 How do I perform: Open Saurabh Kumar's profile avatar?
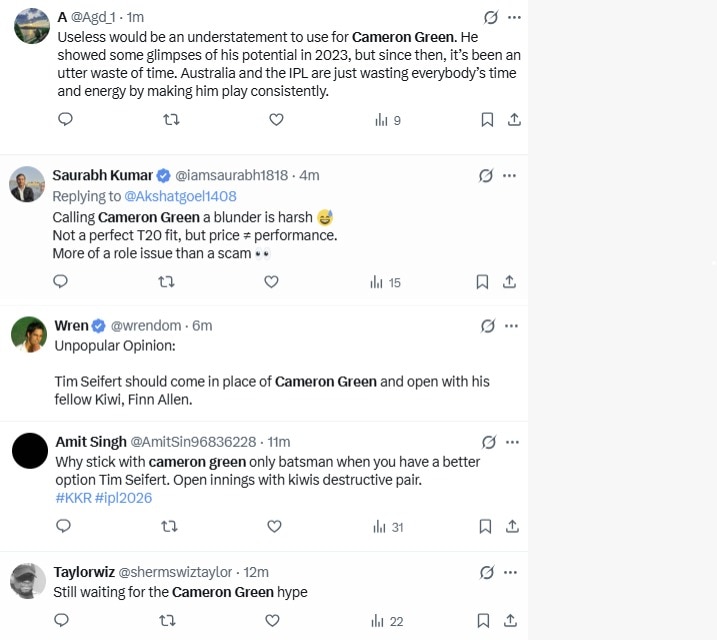tap(30, 185)
